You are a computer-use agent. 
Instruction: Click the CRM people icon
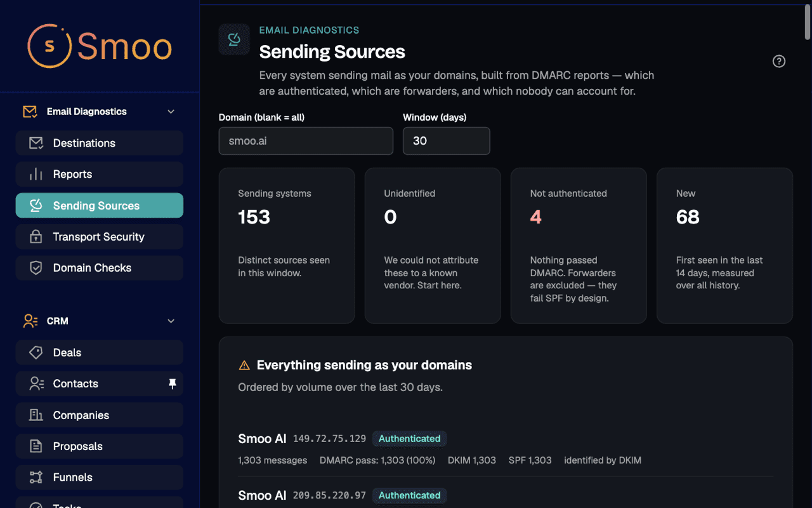click(30, 321)
